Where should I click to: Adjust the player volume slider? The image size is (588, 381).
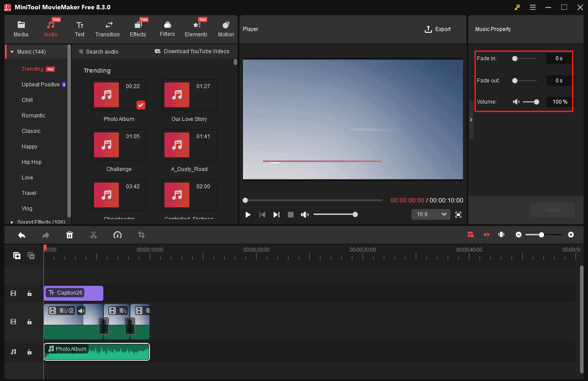[x=336, y=214]
